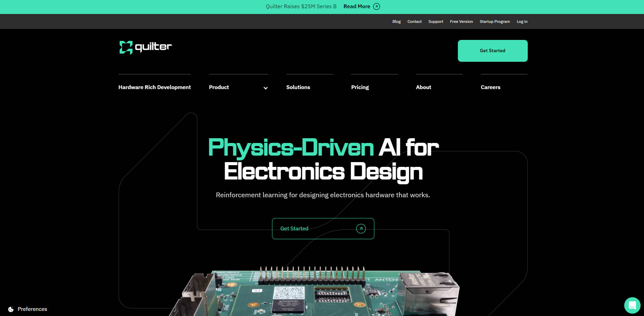
Task: Click the outlined Get Started hero button
Action: [x=323, y=229]
